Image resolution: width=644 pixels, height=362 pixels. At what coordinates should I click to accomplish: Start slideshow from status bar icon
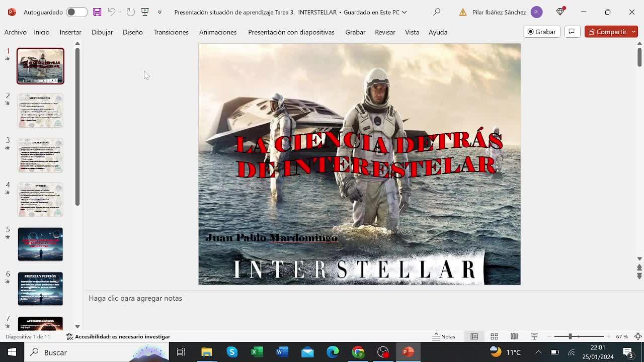pos(534,336)
